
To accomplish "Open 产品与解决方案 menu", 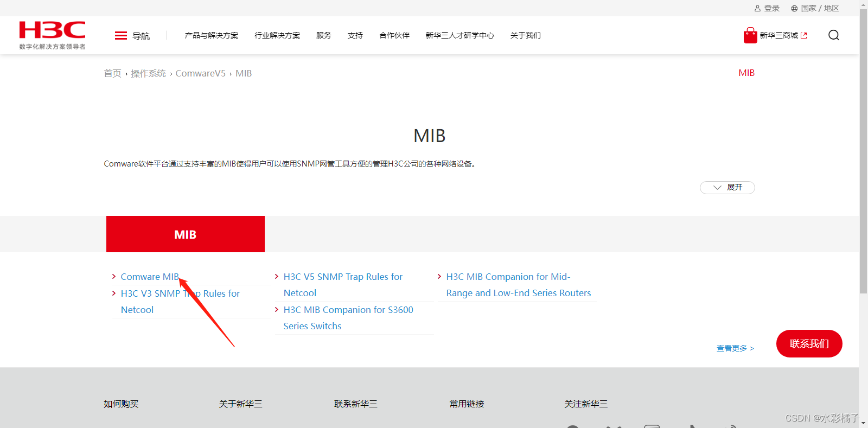I will (212, 35).
